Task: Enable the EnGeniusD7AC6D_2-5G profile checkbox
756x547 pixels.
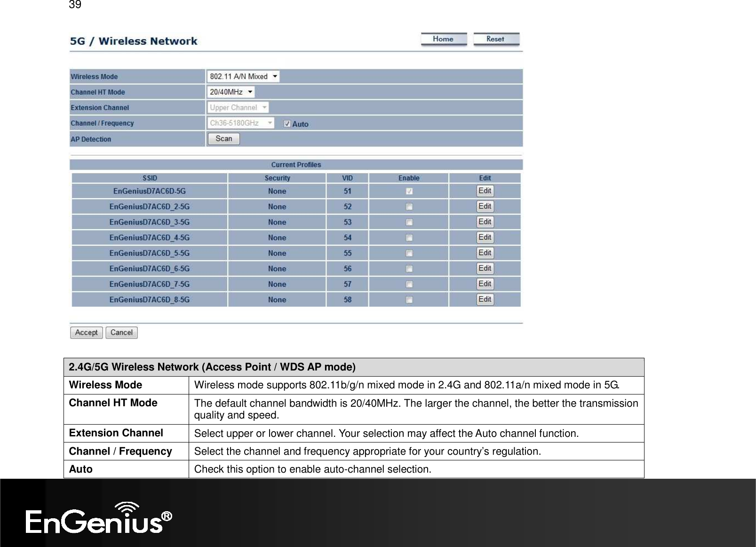Action: (409, 207)
